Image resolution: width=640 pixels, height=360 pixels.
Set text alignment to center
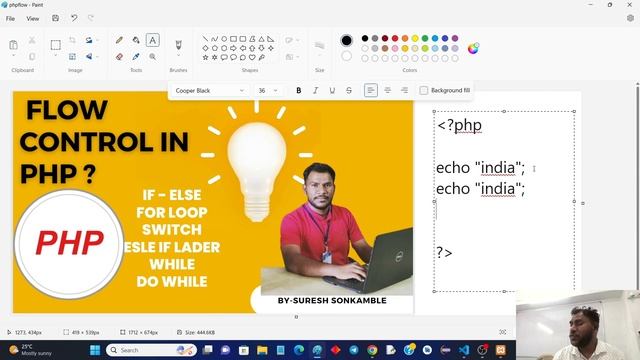(387, 90)
